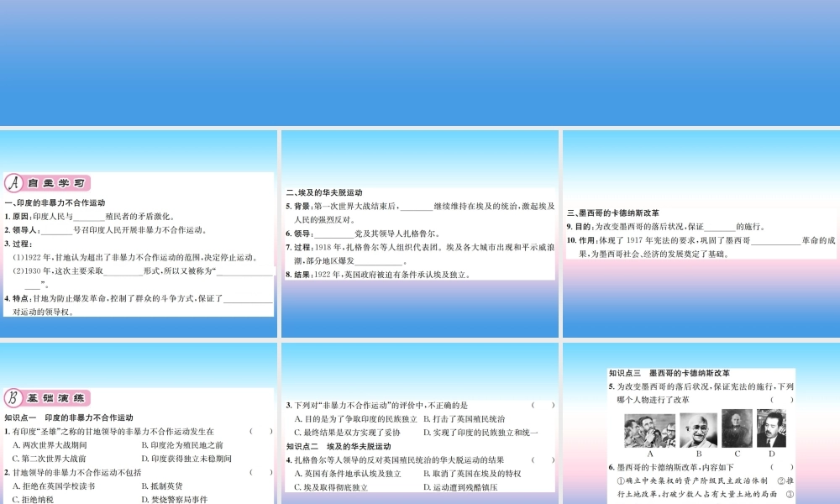Choose option A. 拒绝在英国学校读书
Image resolution: width=840 pixels, height=504 pixels.
pos(54,486)
